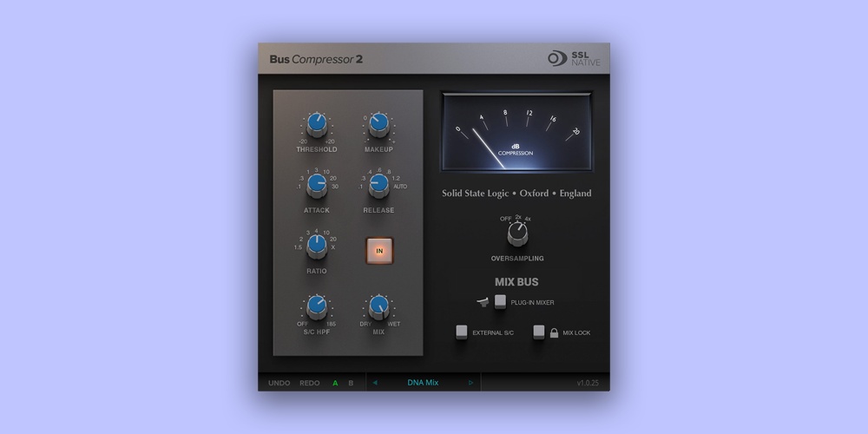Screen dimensions: 868x434
Task: Enable the External S/C switch
Action: [461, 332]
